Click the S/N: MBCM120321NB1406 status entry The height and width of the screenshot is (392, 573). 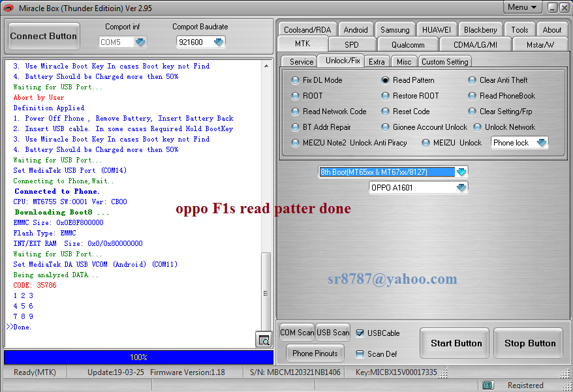click(295, 372)
